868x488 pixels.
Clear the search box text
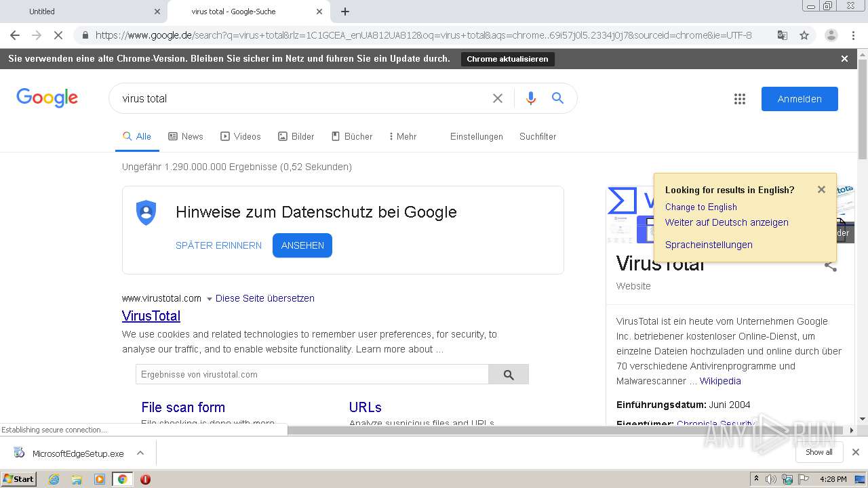[x=498, y=98]
